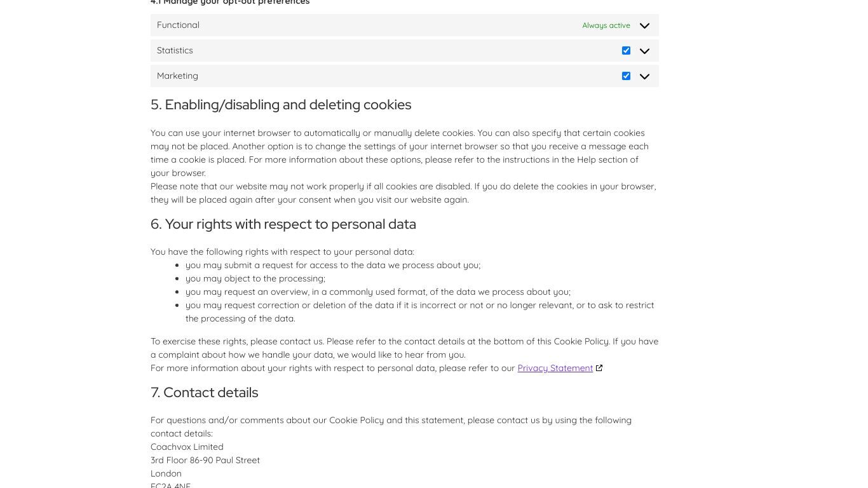
Task: Expand the Marketing category arrow
Action: tap(644, 76)
